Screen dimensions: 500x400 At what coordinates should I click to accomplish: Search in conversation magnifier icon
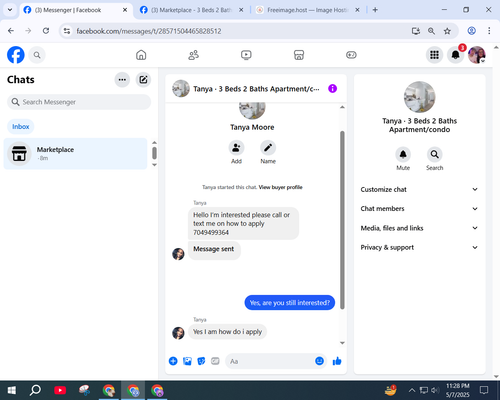point(435,154)
